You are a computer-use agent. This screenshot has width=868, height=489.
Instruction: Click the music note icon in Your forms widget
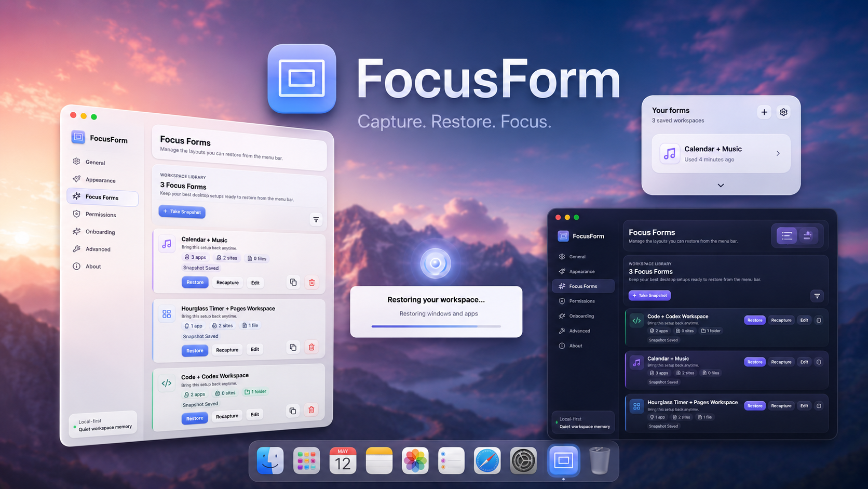coord(670,153)
